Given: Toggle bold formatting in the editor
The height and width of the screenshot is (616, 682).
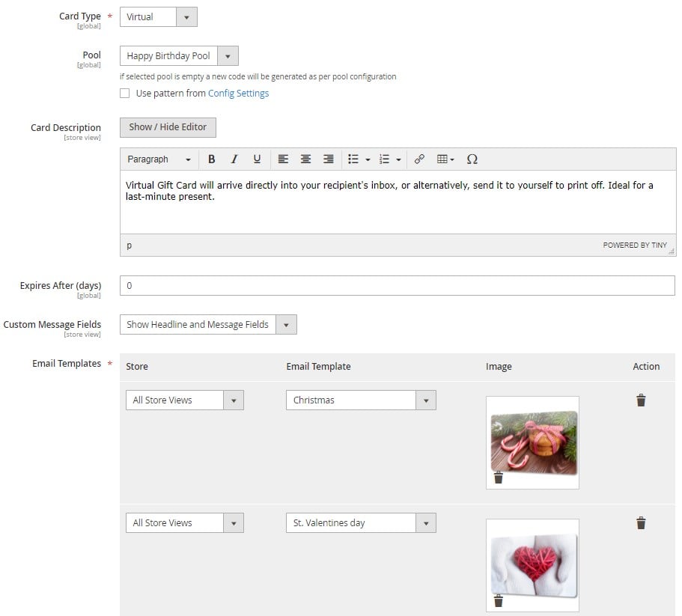Looking at the screenshot, I should pyautogui.click(x=211, y=159).
